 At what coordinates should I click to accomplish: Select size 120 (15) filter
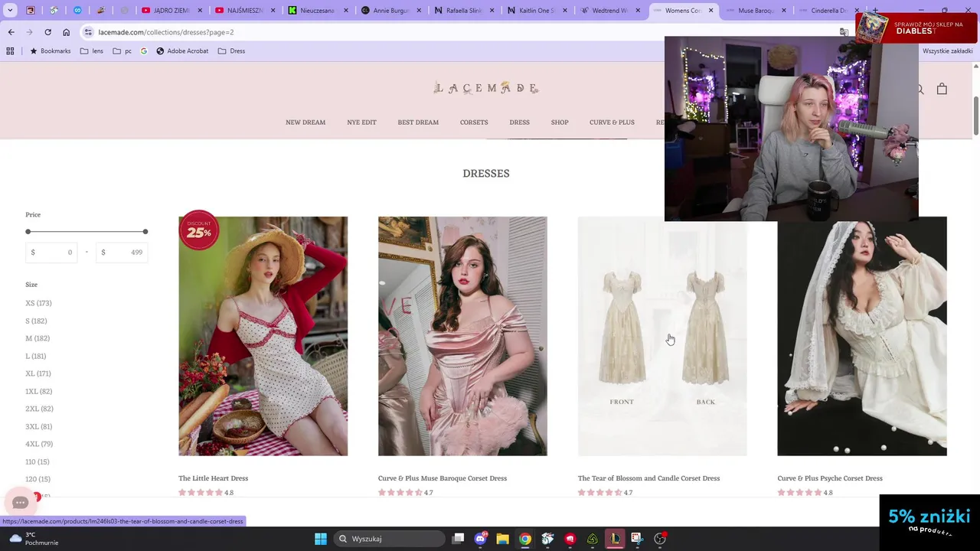(38, 479)
